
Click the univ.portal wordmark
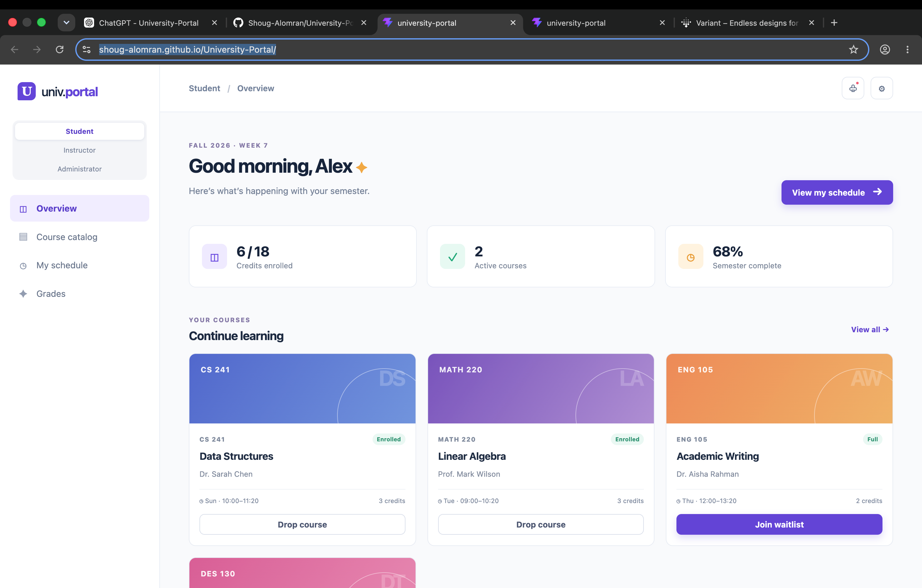(70, 92)
